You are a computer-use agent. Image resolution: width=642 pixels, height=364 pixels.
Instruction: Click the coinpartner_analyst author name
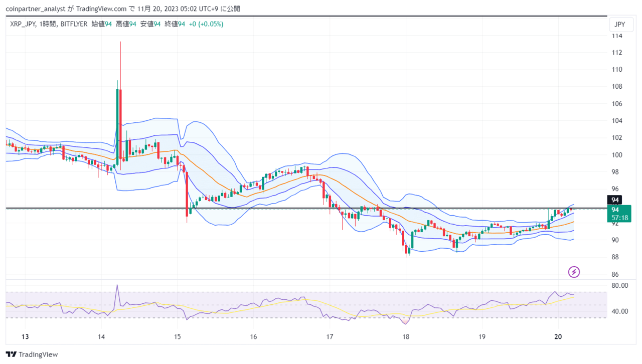pos(35,9)
